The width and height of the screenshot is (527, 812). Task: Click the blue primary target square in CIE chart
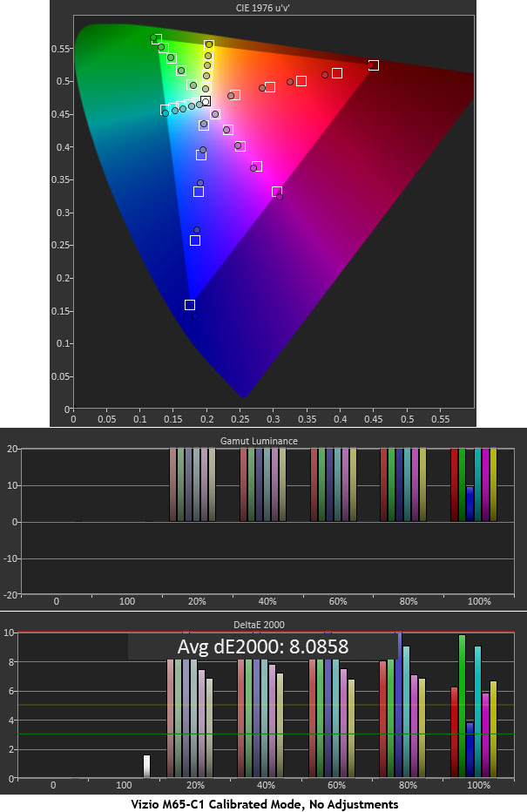(190, 305)
